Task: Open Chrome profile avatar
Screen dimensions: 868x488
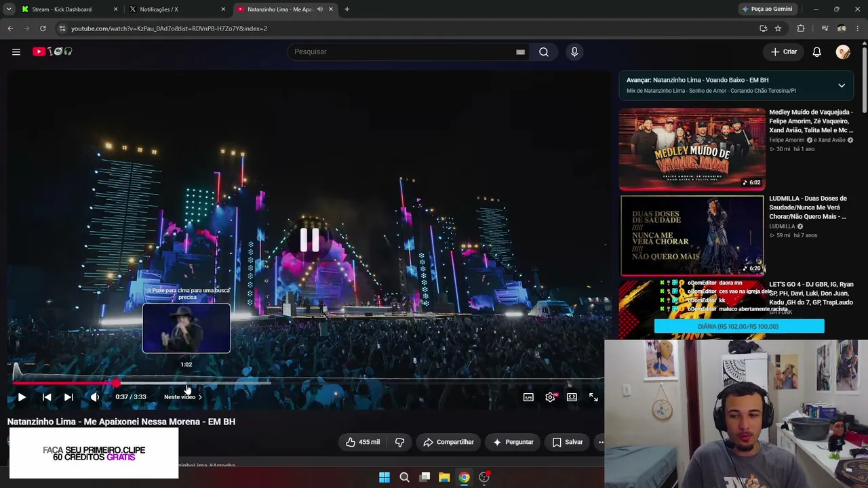Action: (x=842, y=28)
